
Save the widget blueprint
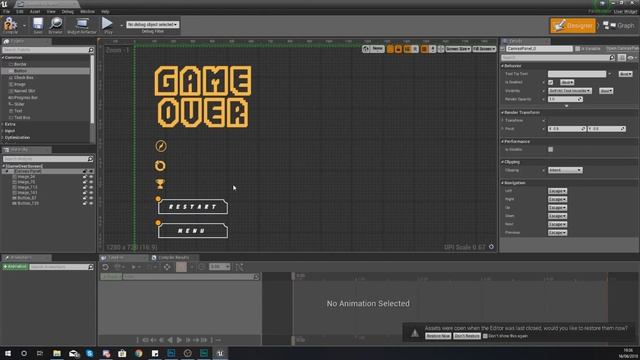(38, 25)
